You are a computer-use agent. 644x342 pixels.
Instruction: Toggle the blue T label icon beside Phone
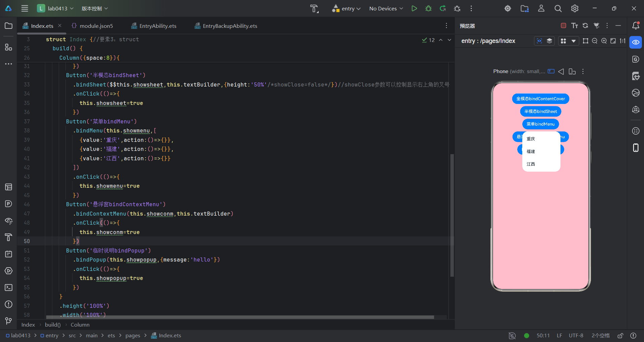551,71
